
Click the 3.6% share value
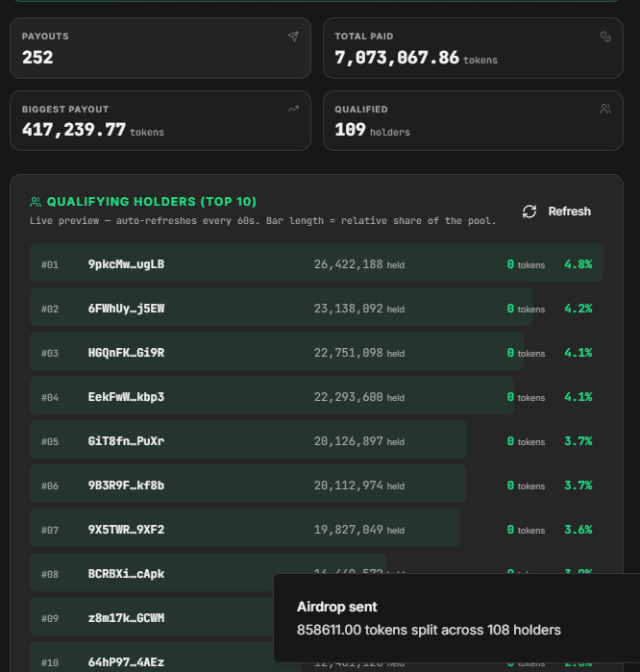pyautogui.click(x=578, y=530)
